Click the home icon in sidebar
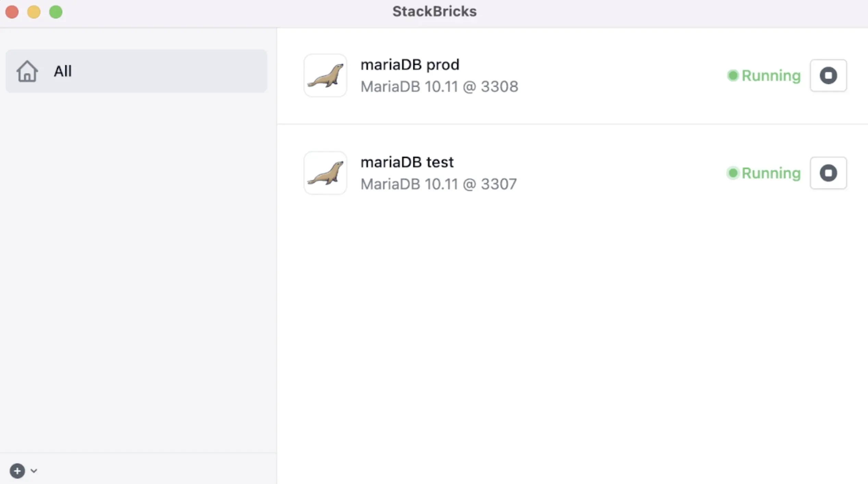The width and height of the screenshot is (868, 484). pyautogui.click(x=27, y=71)
